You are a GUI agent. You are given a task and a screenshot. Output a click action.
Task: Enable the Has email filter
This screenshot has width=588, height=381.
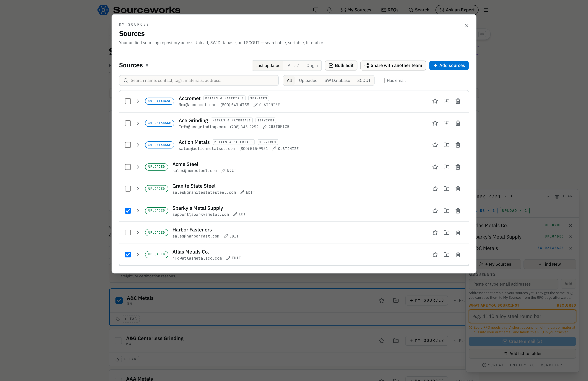pyautogui.click(x=381, y=80)
